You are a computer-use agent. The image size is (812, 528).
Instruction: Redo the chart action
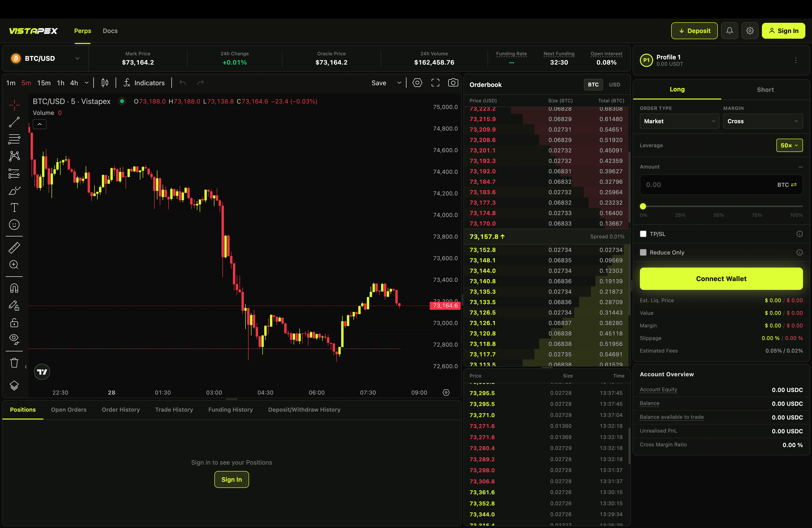[201, 83]
